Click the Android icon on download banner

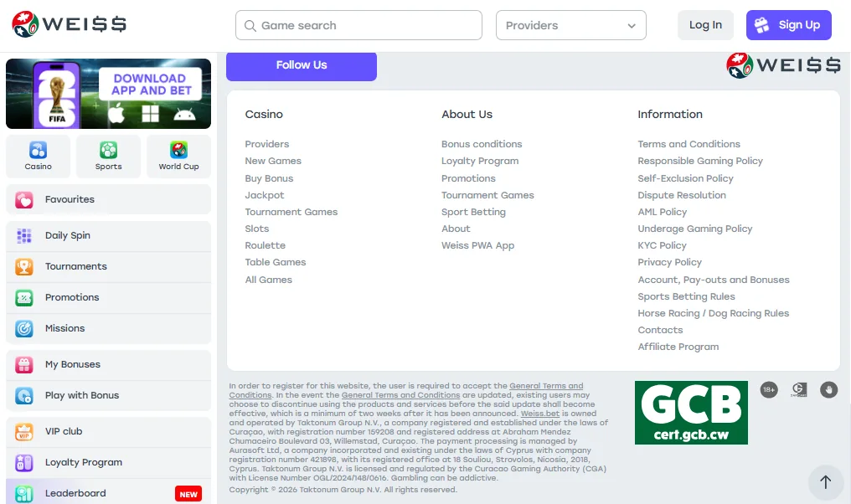click(184, 114)
